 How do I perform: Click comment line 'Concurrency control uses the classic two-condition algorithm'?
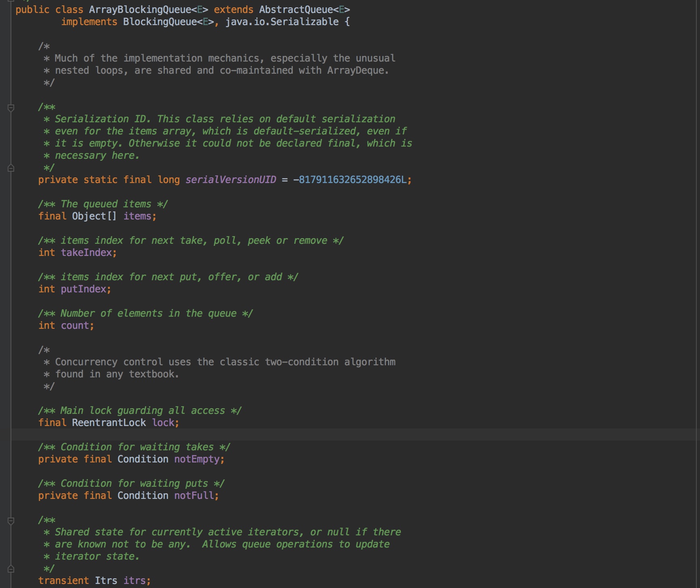click(x=219, y=362)
